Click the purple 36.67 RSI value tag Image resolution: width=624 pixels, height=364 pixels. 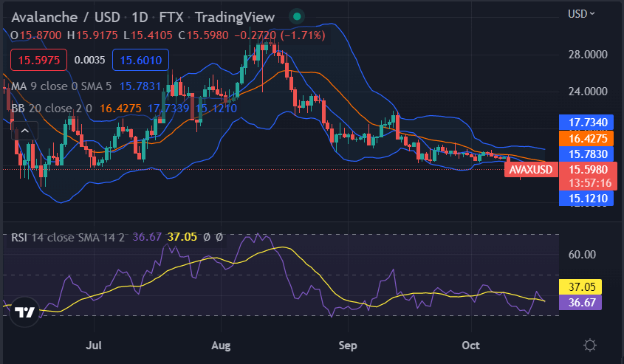coord(580,302)
